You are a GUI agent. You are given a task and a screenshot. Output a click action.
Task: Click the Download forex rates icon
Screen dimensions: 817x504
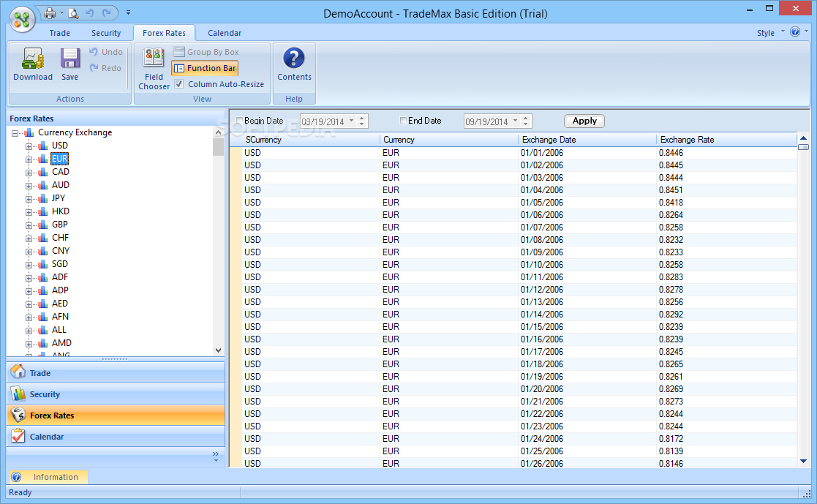click(33, 59)
